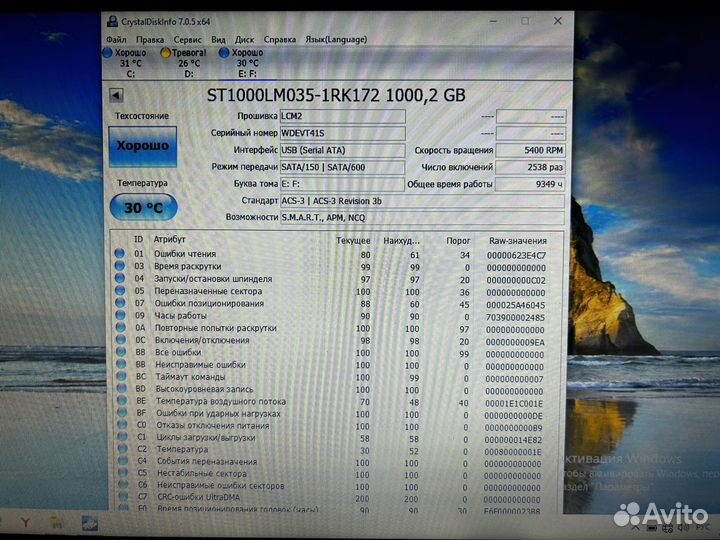The height and width of the screenshot is (540, 720).
Task: Click status icon for Ошибки позиционирования
Action: pyautogui.click(x=120, y=303)
